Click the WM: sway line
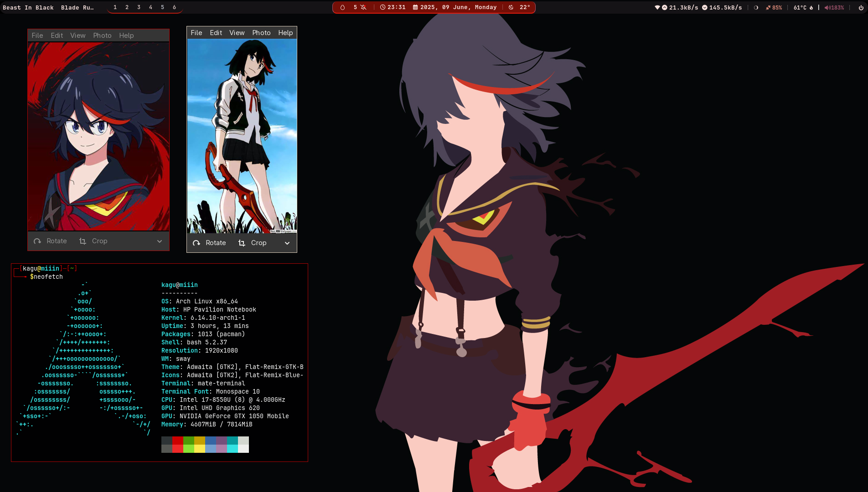This screenshot has height=492, width=868. pyautogui.click(x=176, y=359)
